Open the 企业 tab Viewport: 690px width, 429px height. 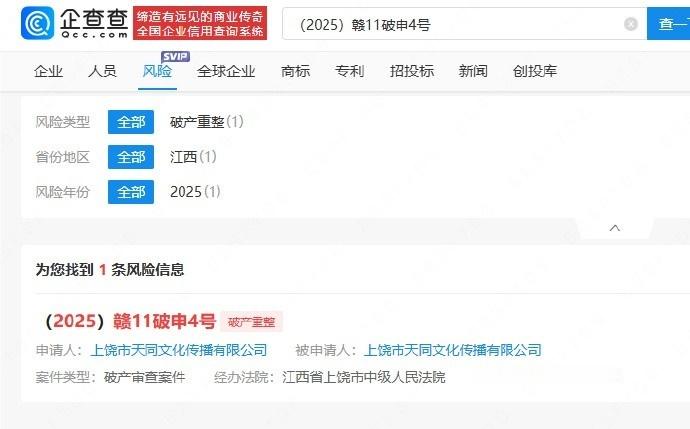click(48, 71)
